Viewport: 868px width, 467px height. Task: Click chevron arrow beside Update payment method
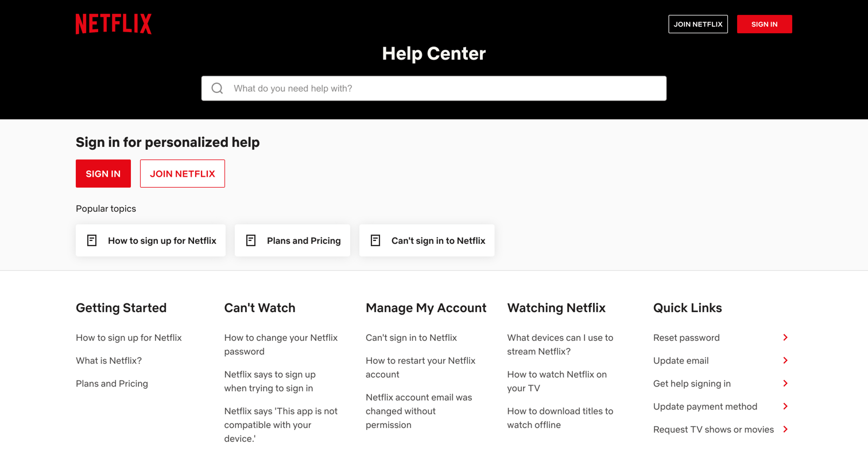[x=785, y=406]
